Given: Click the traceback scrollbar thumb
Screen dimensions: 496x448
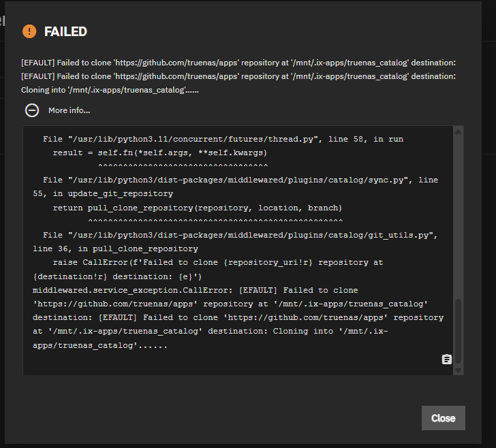Looking at the screenshot, I should click(458, 331).
